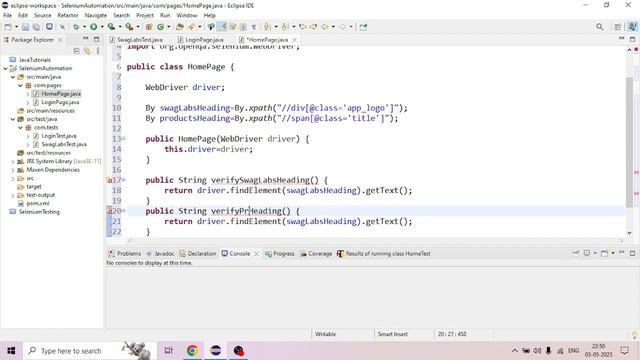
Task: Open the Window menu
Action: click(187, 15)
